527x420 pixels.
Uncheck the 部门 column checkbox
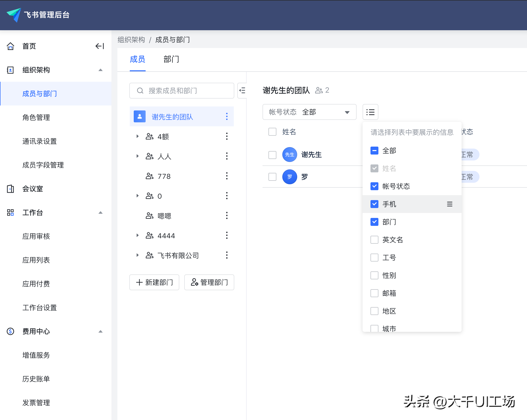[374, 222]
